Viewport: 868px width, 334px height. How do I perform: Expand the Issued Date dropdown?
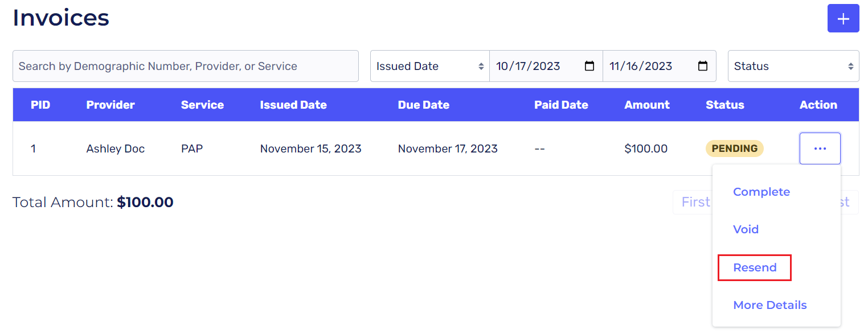[429, 66]
